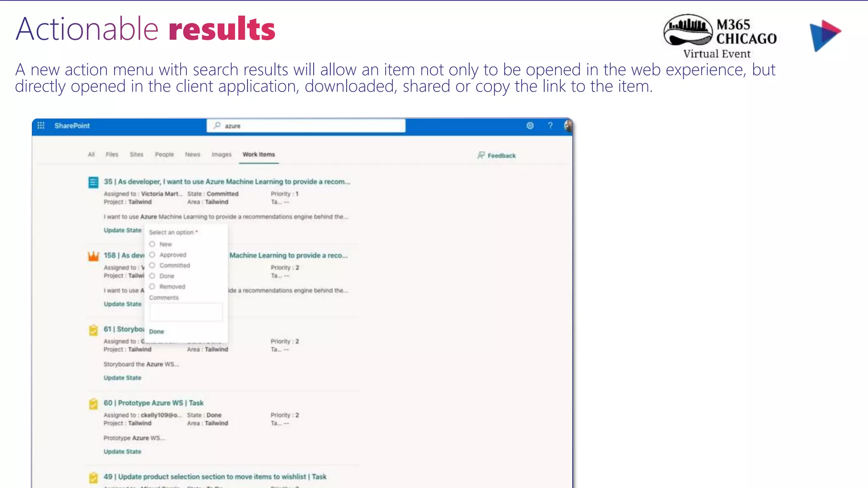The height and width of the screenshot is (488, 868).
Task: Open the help question mark icon
Action: (550, 125)
